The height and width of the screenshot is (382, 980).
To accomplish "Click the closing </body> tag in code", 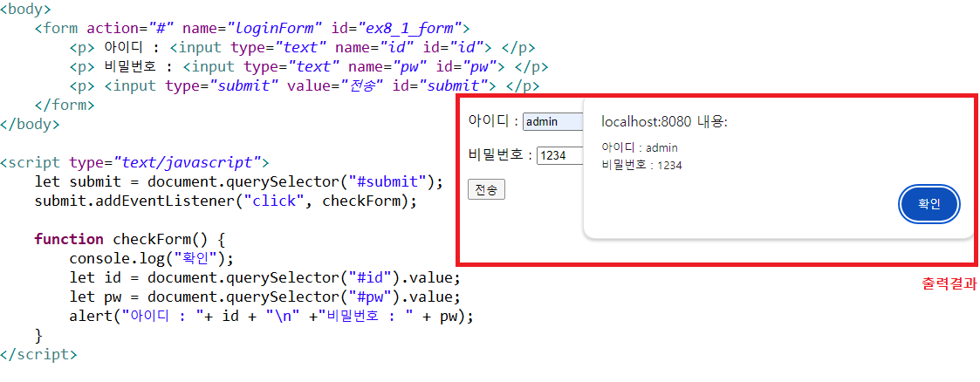I will pos(30,124).
